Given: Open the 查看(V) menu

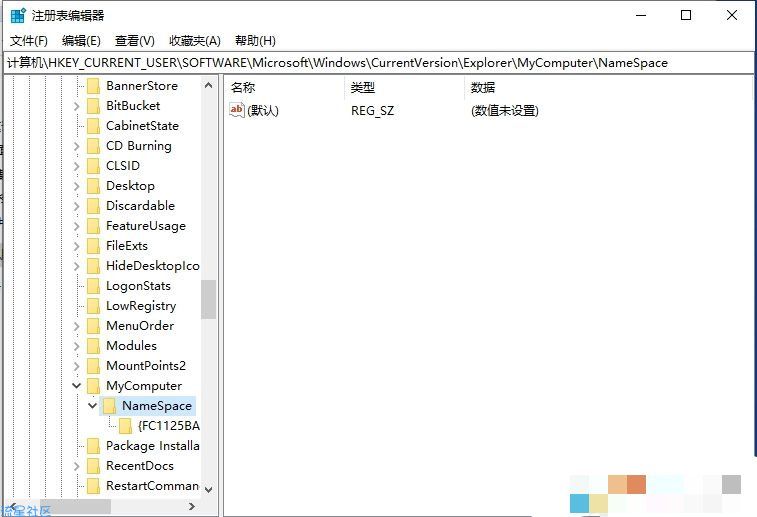Looking at the screenshot, I should 135,41.
